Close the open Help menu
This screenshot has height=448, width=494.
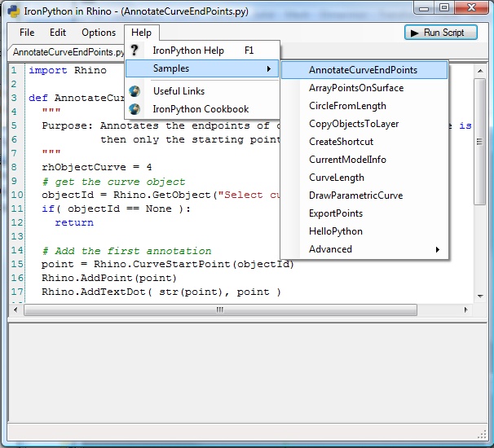click(x=142, y=33)
